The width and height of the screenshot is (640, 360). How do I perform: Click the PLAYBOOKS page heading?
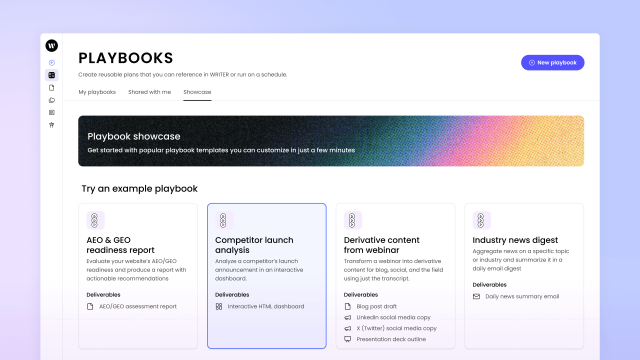tap(126, 58)
